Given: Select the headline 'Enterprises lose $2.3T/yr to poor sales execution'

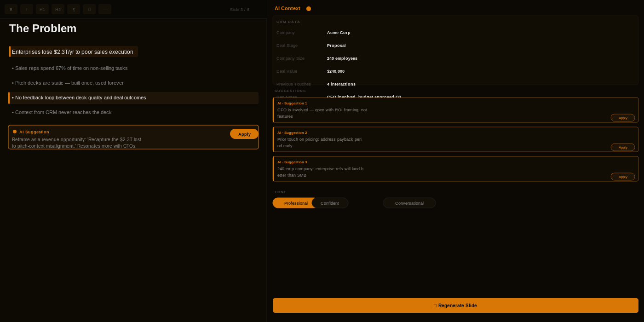Looking at the screenshot, I should click(74, 52).
